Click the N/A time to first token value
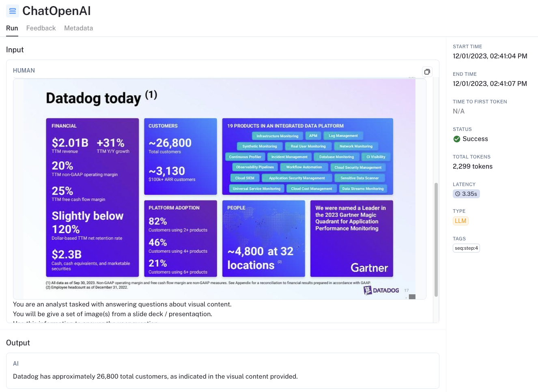The height and width of the screenshot is (392, 538). tap(458, 111)
